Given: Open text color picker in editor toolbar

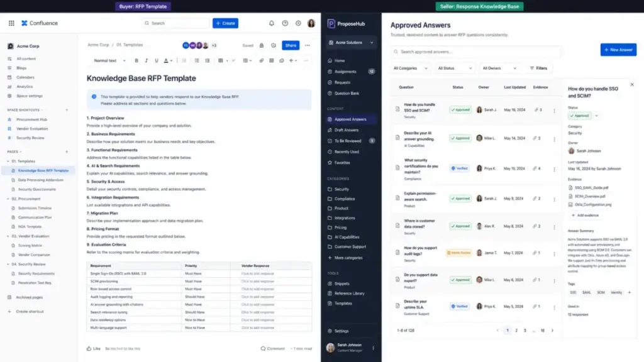Looking at the screenshot, I should coord(167,61).
